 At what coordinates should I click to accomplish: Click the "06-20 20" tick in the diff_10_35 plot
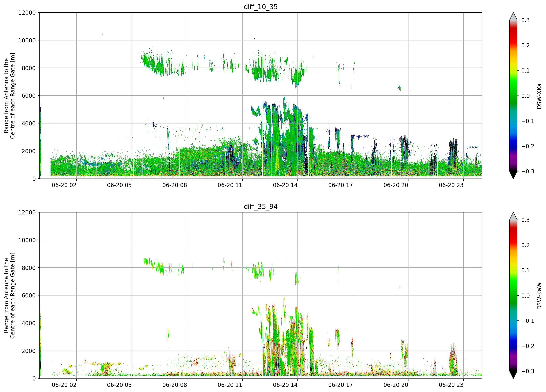(x=396, y=185)
